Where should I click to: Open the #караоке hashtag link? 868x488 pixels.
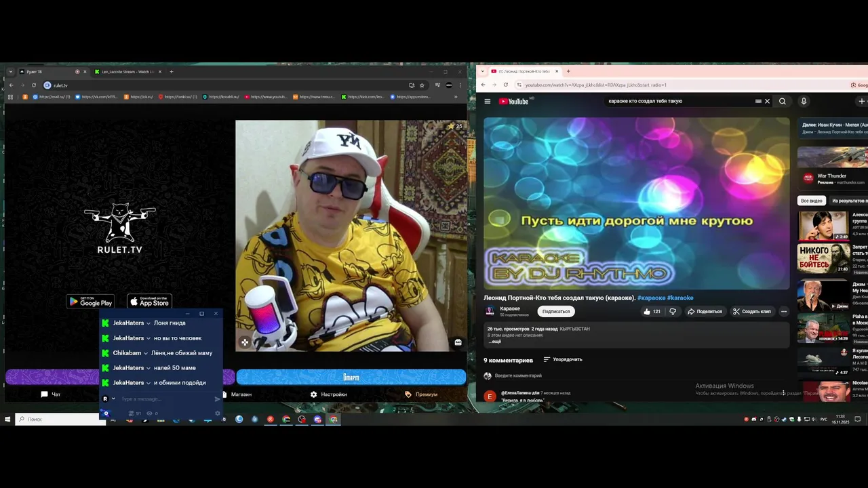(x=651, y=298)
